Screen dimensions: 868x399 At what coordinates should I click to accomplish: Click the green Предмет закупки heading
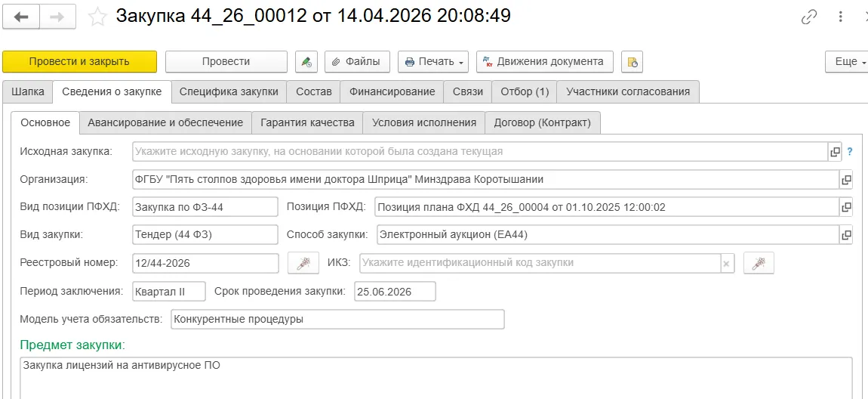pyautogui.click(x=72, y=345)
